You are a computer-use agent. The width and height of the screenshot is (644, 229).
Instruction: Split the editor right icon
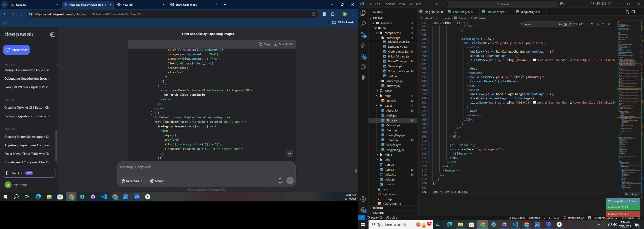pos(633,12)
